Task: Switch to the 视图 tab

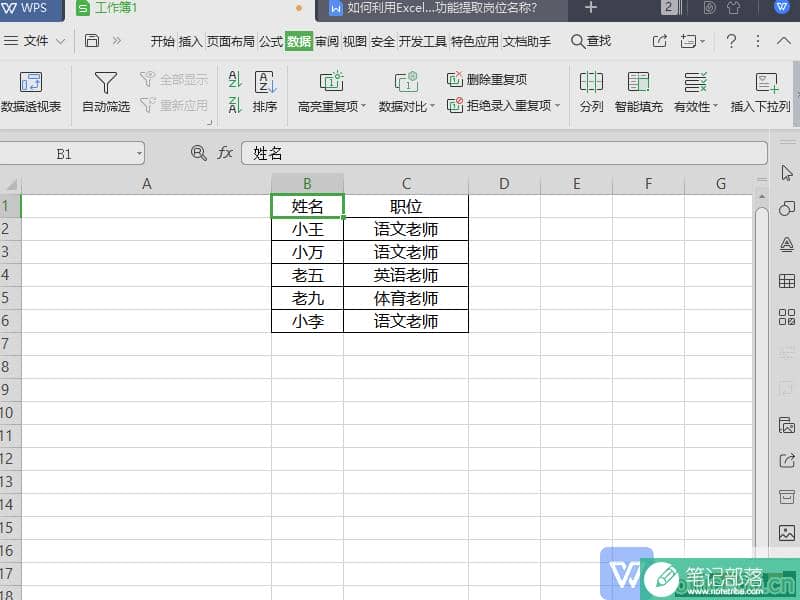Action: coord(355,41)
